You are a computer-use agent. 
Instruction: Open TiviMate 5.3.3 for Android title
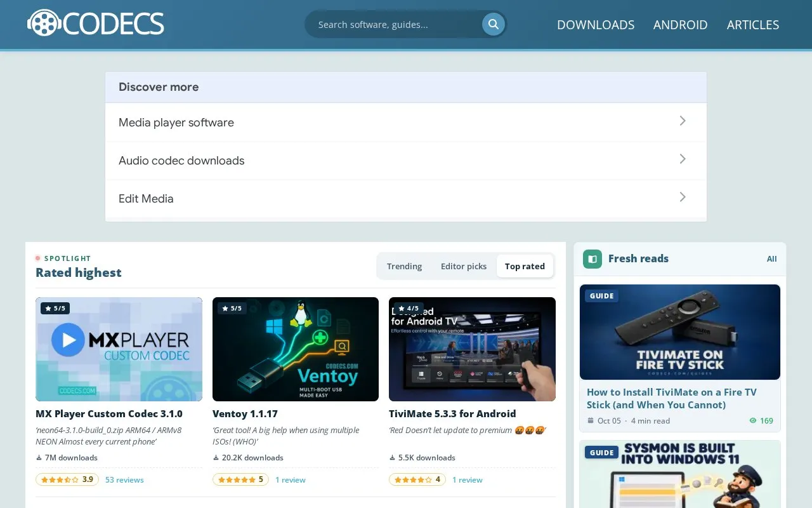pos(452,413)
